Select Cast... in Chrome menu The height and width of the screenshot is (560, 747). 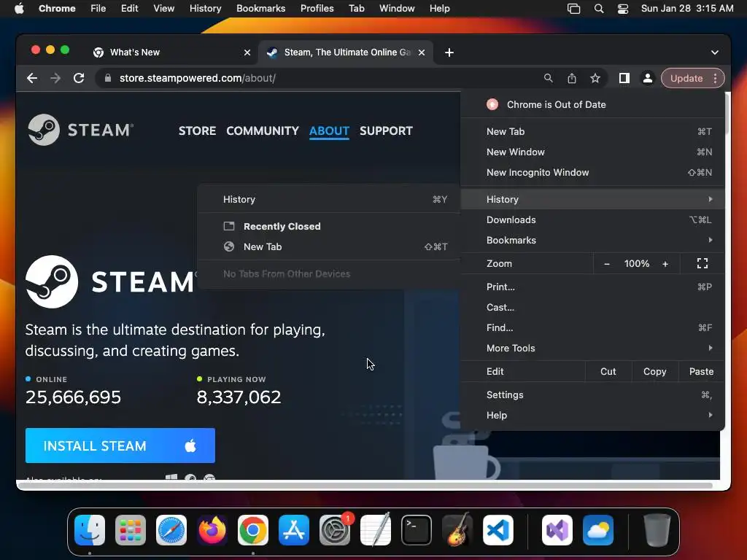[592, 307]
